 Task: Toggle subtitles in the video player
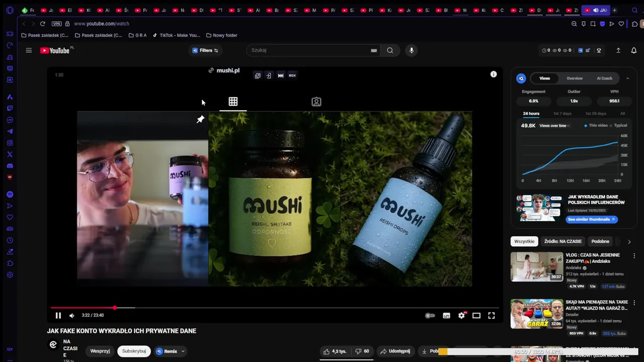pyautogui.click(x=446, y=315)
